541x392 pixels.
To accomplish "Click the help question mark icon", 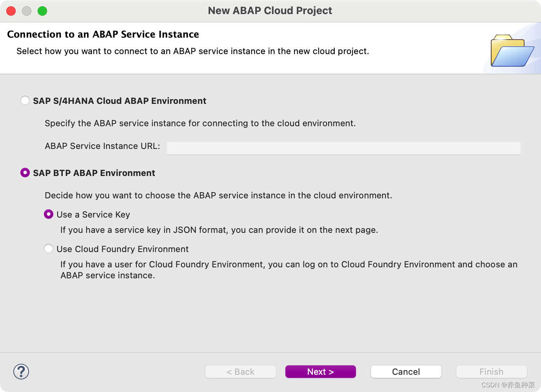I will click(x=21, y=372).
